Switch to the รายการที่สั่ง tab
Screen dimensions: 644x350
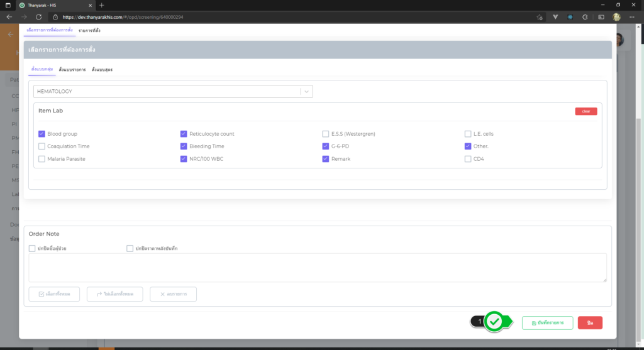tap(89, 30)
